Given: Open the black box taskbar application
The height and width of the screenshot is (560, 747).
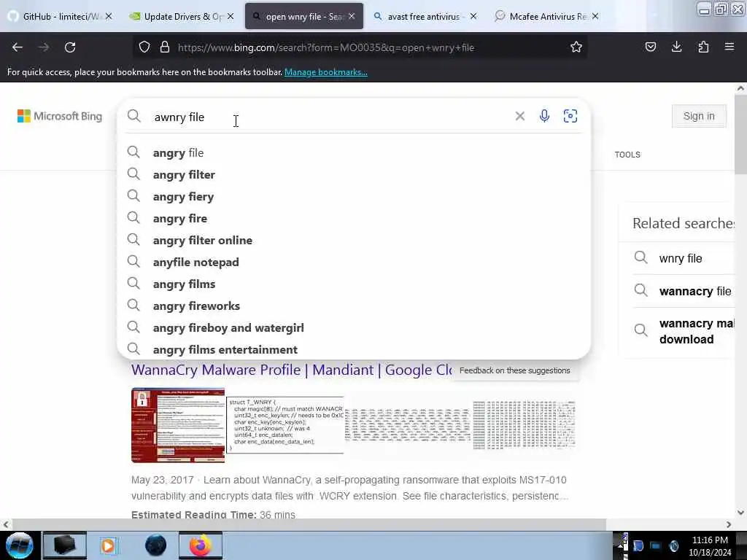Looking at the screenshot, I should coord(64,545).
